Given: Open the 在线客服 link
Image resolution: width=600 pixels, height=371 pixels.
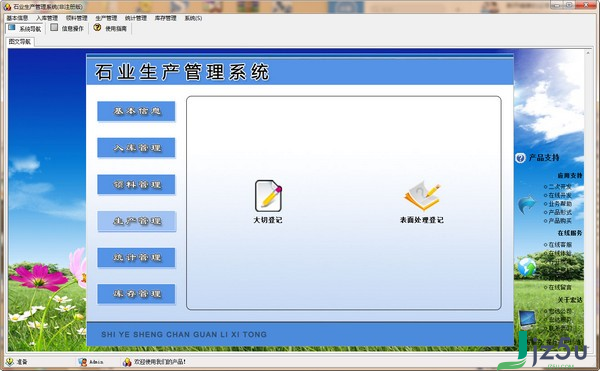Looking at the screenshot, I should (x=558, y=244).
